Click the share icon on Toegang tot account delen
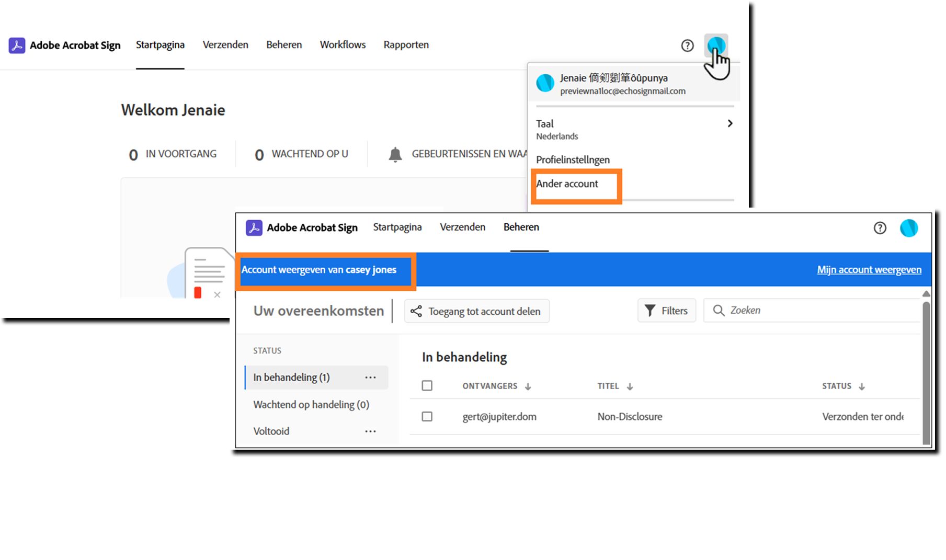Image resolution: width=946 pixels, height=560 pixels. 416,312
